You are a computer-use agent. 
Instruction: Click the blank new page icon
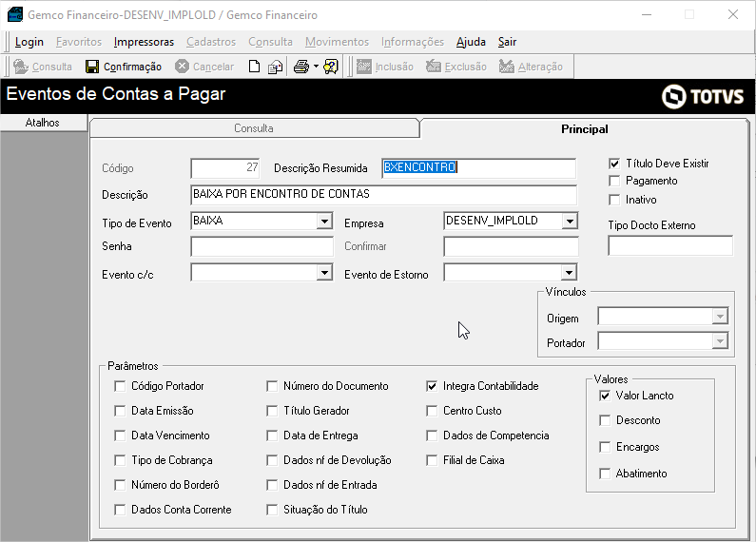(x=254, y=67)
